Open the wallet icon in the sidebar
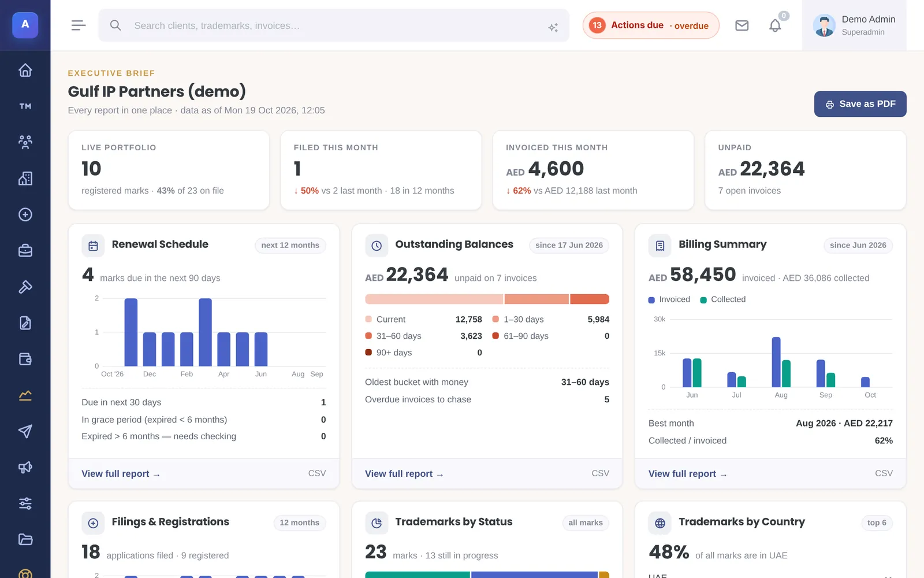Screen dimensions: 924x578 pyautogui.click(x=25, y=359)
